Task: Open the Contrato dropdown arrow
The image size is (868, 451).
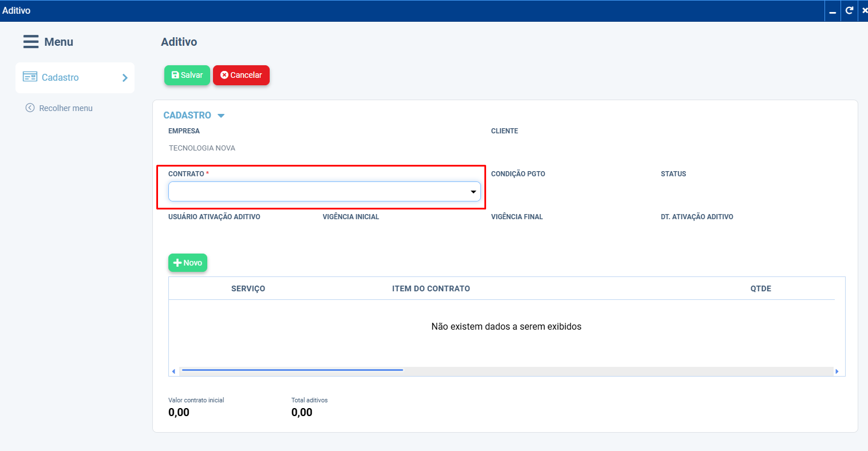Action: click(474, 192)
